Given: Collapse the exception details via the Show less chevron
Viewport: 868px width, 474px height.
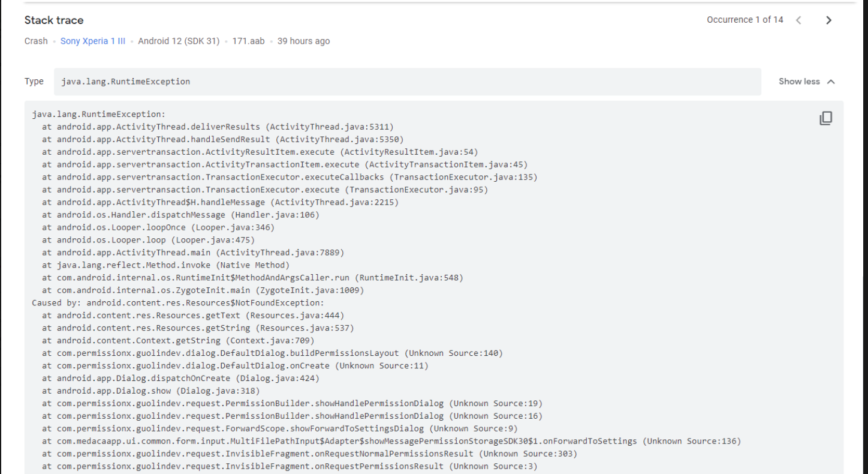Looking at the screenshot, I should pyautogui.click(x=830, y=81).
